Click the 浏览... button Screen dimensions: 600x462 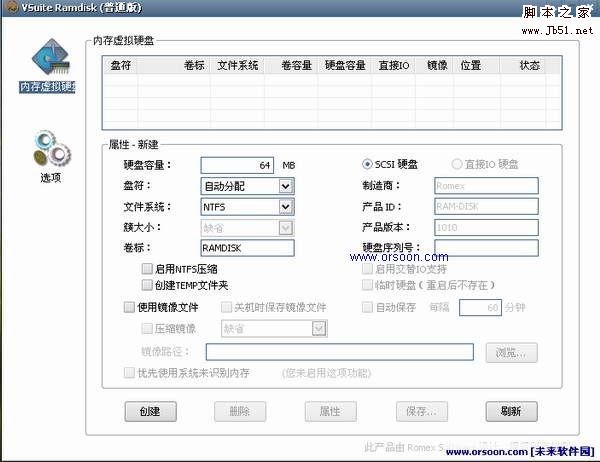pyautogui.click(x=512, y=353)
